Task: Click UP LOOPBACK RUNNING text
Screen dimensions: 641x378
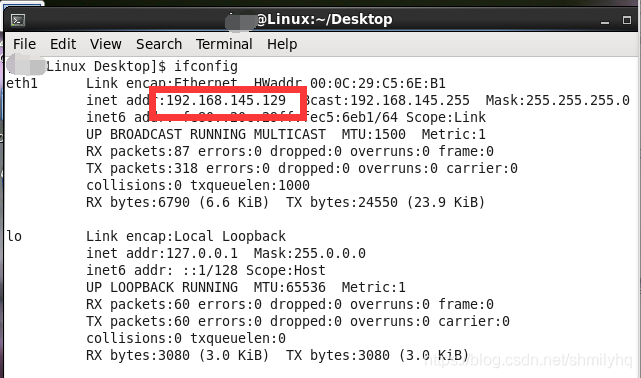Action: [x=162, y=287]
